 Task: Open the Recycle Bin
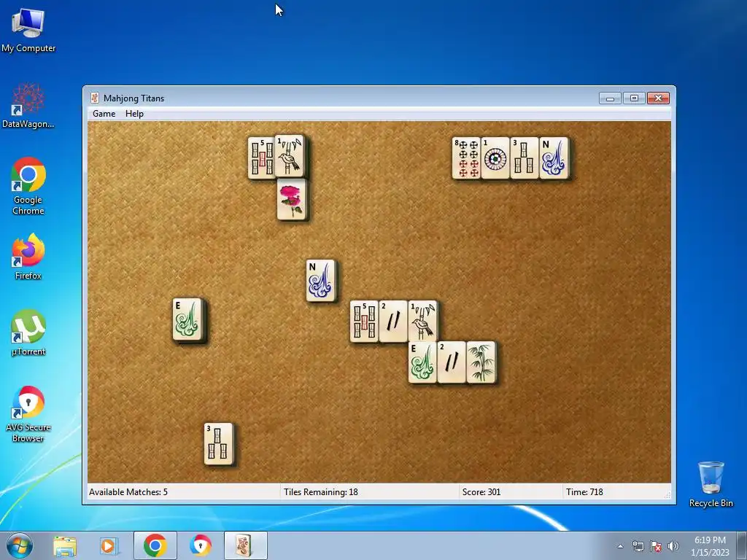711,484
